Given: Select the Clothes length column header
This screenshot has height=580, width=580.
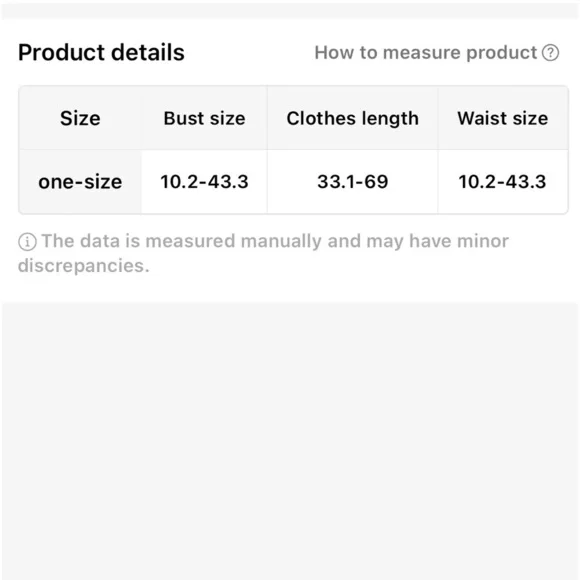Looking at the screenshot, I should coord(353,119).
